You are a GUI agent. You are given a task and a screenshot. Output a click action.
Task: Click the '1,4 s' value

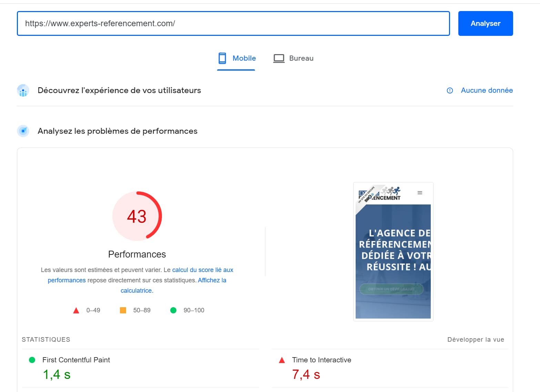[x=57, y=374]
